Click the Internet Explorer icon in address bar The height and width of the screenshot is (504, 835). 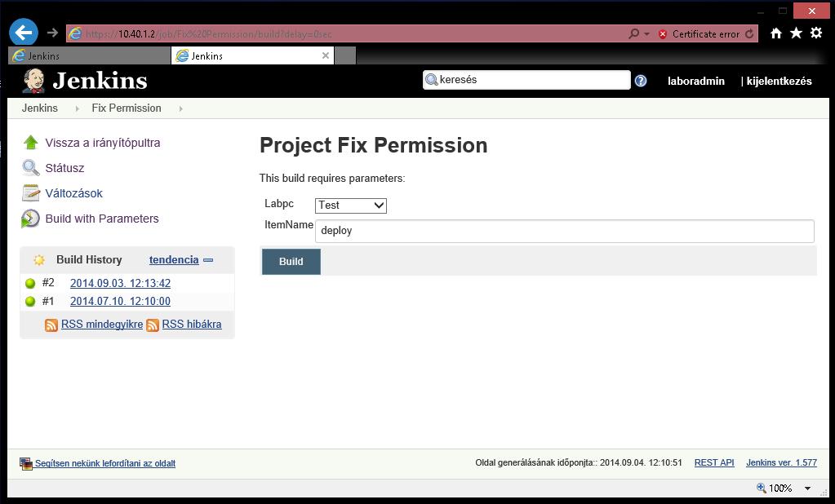(x=76, y=33)
